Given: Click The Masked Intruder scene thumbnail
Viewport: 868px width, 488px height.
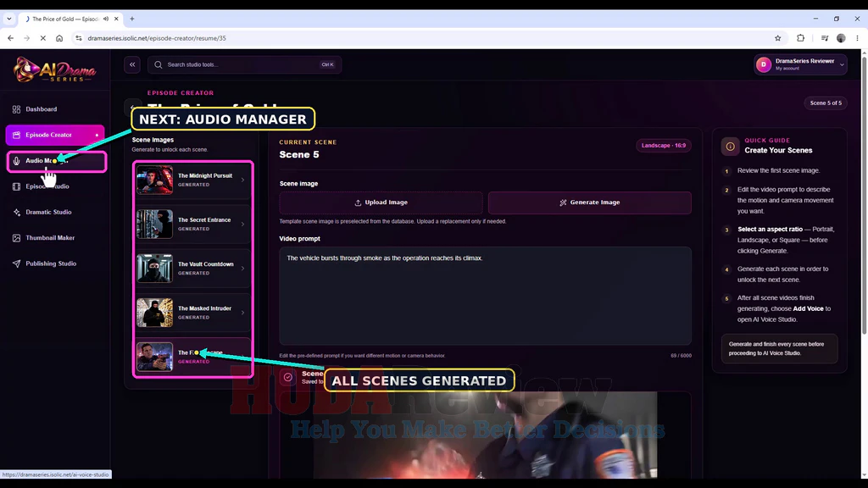Looking at the screenshot, I should click(x=154, y=313).
